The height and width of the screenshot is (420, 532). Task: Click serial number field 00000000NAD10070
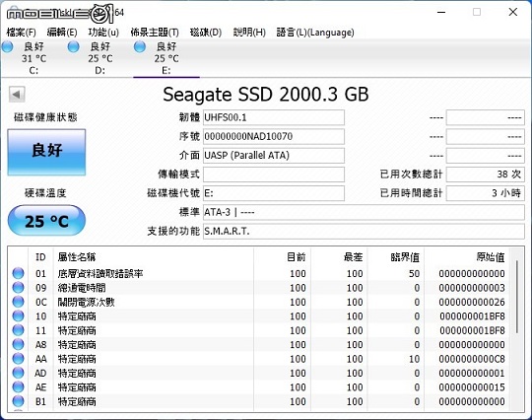[274, 136]
